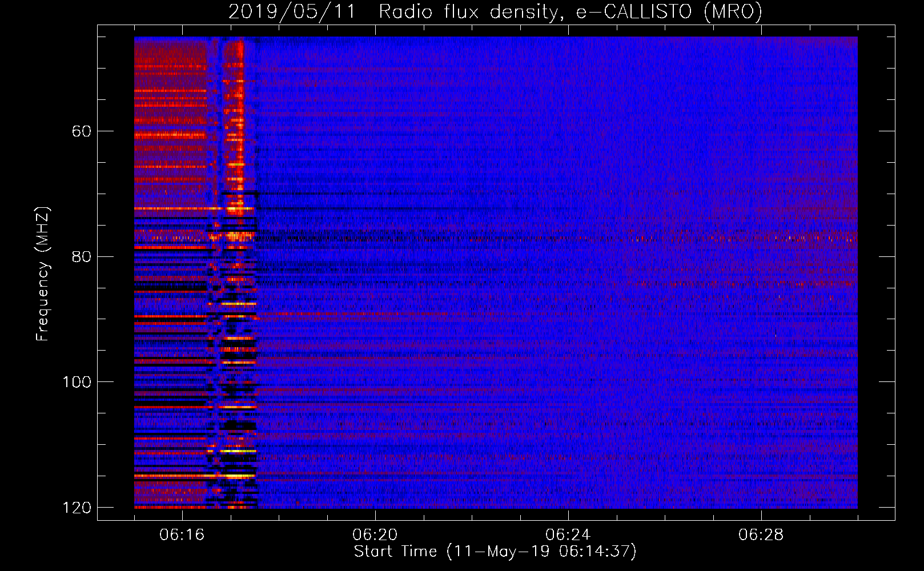Click the 06:28 time tick label
Viewport: 924px width, 571px height.
click(x=761, y=535)
